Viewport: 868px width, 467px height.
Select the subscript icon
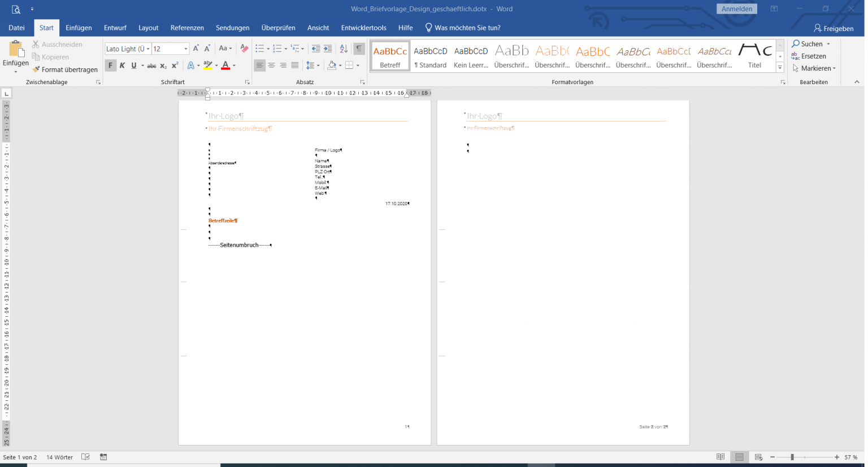tap(164, 66)
